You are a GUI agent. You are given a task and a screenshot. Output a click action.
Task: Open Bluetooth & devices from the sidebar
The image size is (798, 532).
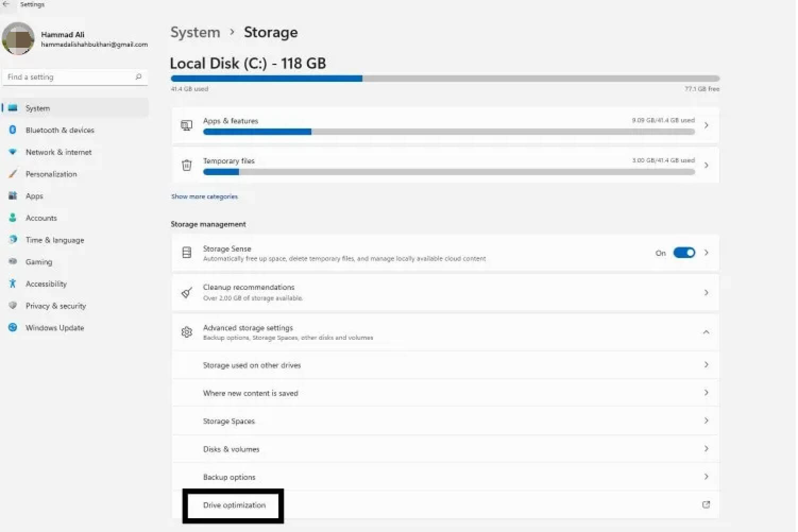coord(60,130)
